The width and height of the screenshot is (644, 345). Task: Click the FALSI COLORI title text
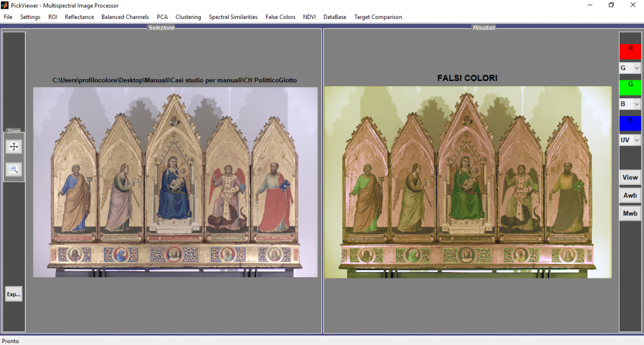[x=467, y=78]
